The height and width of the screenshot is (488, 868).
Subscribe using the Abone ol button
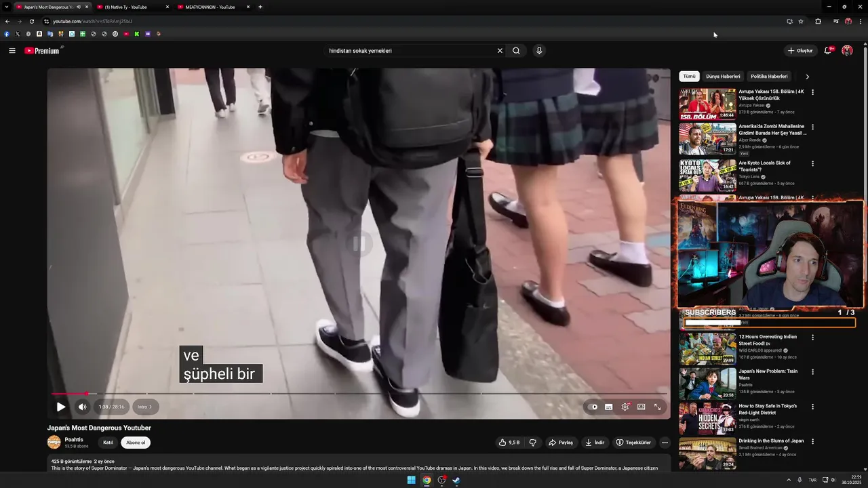coord(136,443)
